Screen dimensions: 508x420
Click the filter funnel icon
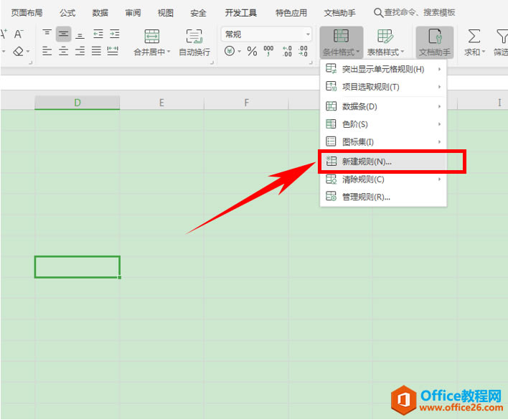(502, 36)
